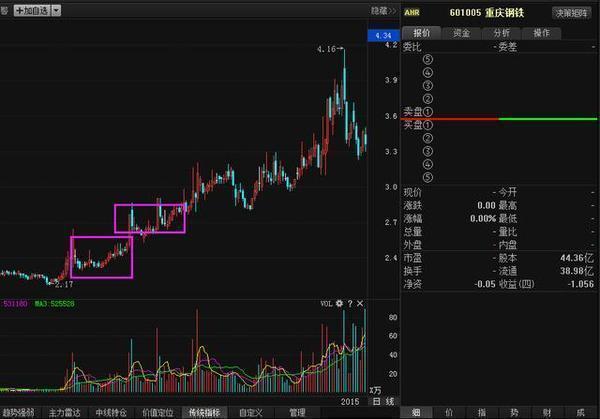Click the 涨跌 0.00 value
The height and width of the screenshot is (419, 600).
tap(486, 205)
